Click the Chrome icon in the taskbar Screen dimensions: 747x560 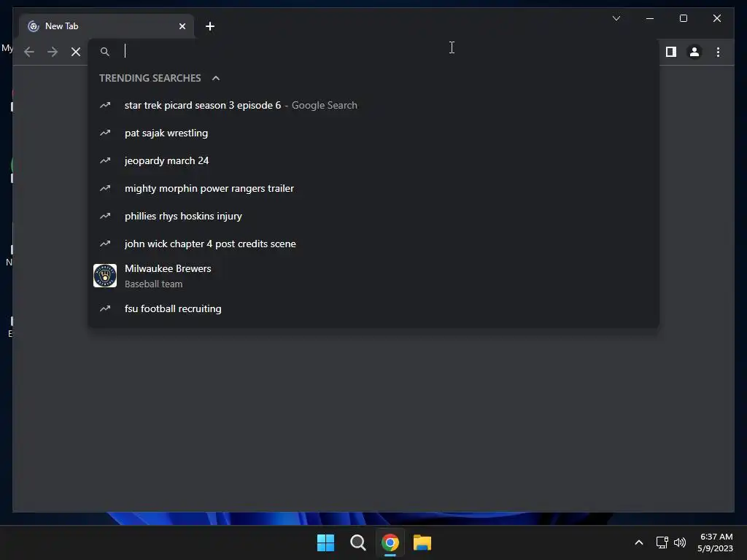[x=390, y=542]
